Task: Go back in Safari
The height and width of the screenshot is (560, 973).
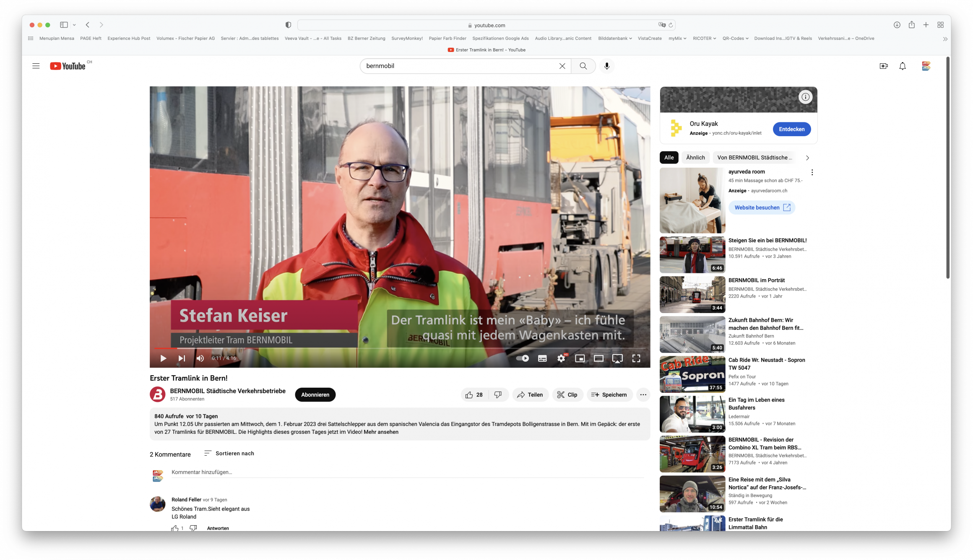Action: click(x=88, y=25)
